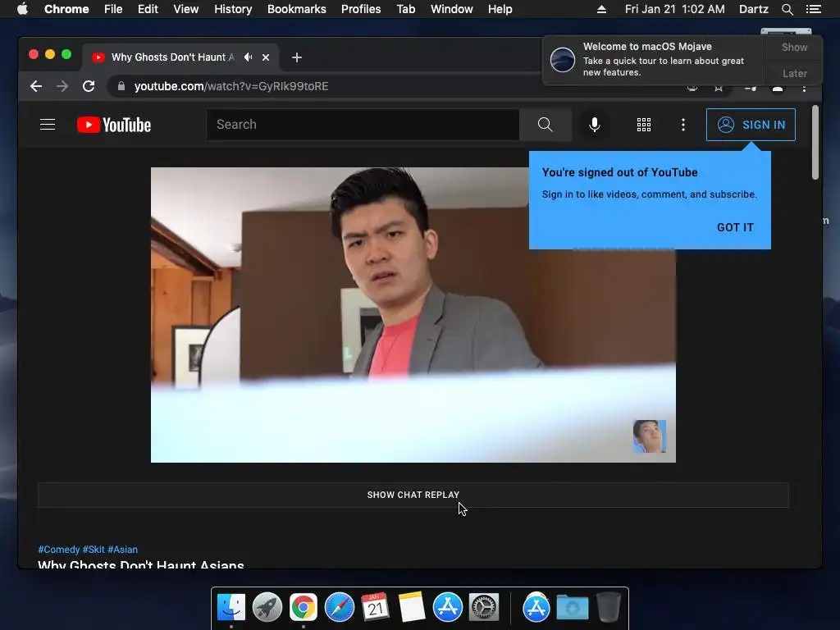Image resolution: width=840 pixels, height=630 pixels.
Task: Click Later on macOS Mojave notification
Action: tap(794, 73)
